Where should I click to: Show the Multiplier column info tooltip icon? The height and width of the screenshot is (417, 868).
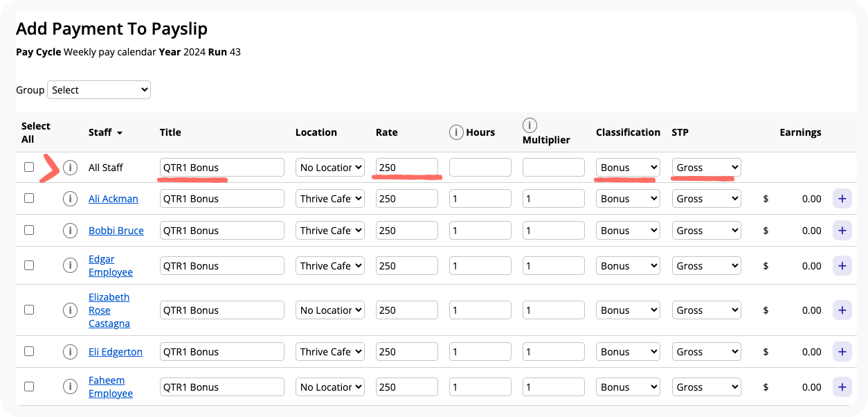(530, 125)
